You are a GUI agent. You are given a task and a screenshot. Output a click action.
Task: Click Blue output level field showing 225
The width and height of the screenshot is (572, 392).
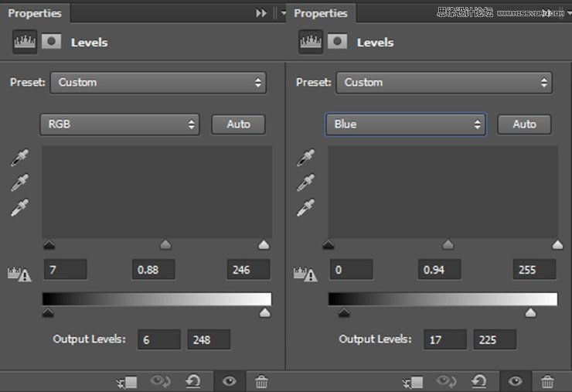click(495, 339)
